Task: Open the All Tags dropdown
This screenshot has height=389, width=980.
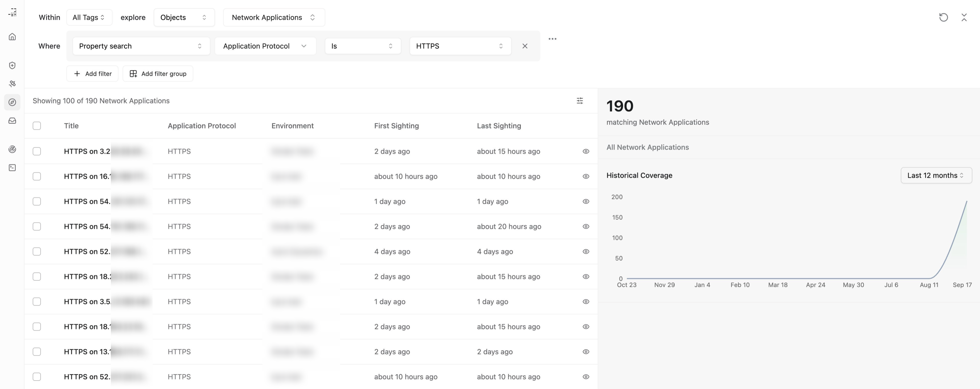Action: pyautogui.click(x=89, y=17)
